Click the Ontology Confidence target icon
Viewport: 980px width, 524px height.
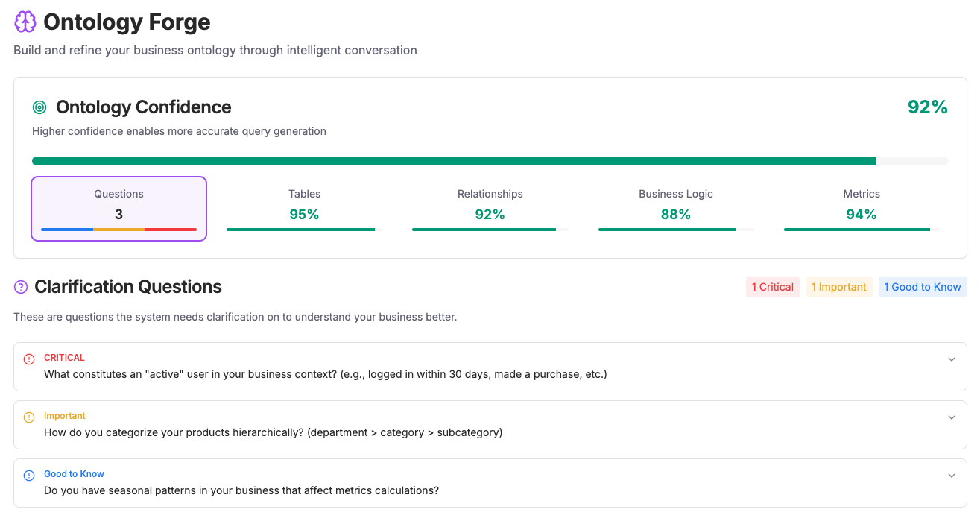point(40,107)
